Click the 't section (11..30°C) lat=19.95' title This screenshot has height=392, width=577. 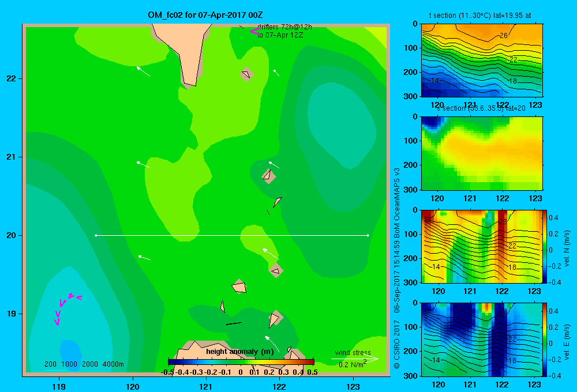click(x=480, y=16)
